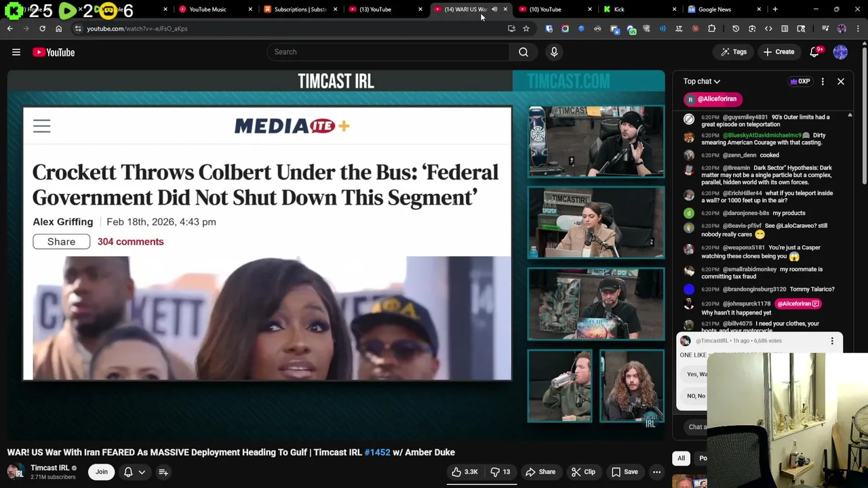Switch to Google News tab

coord(723,9)
